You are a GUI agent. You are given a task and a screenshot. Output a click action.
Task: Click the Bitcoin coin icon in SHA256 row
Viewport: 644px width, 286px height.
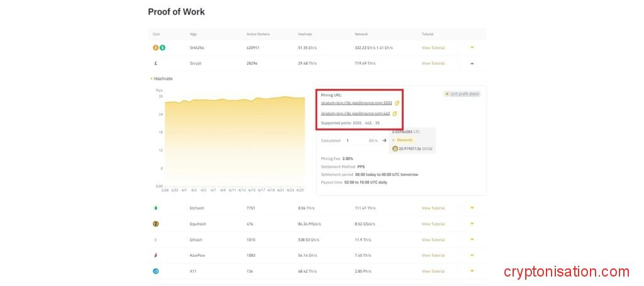(155, 48)
